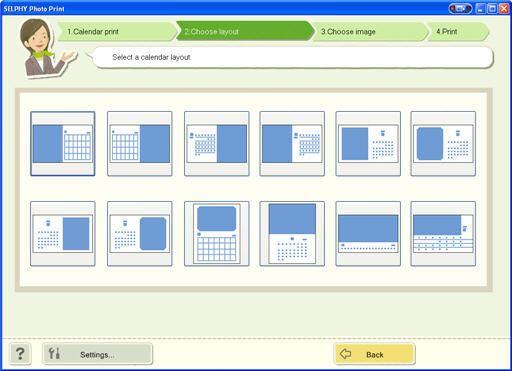Jump to 3.Choose image step
The image size is (512, 371).
pyautogui.click(x=370, y=32)
